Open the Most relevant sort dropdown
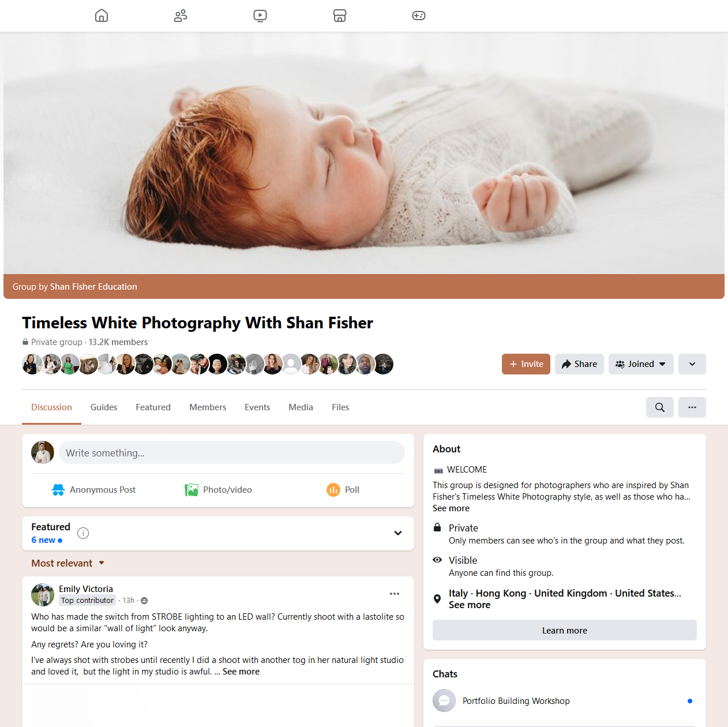 [67, 563]
